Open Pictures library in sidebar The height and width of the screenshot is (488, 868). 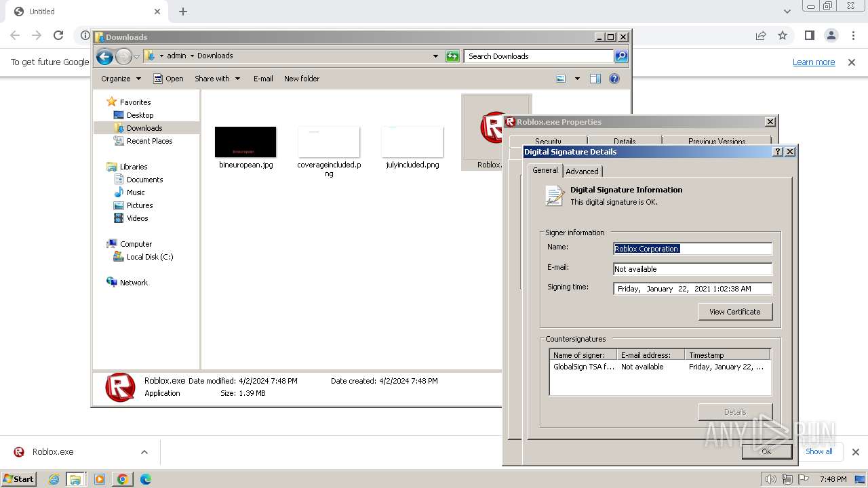[x=139, y=205]
